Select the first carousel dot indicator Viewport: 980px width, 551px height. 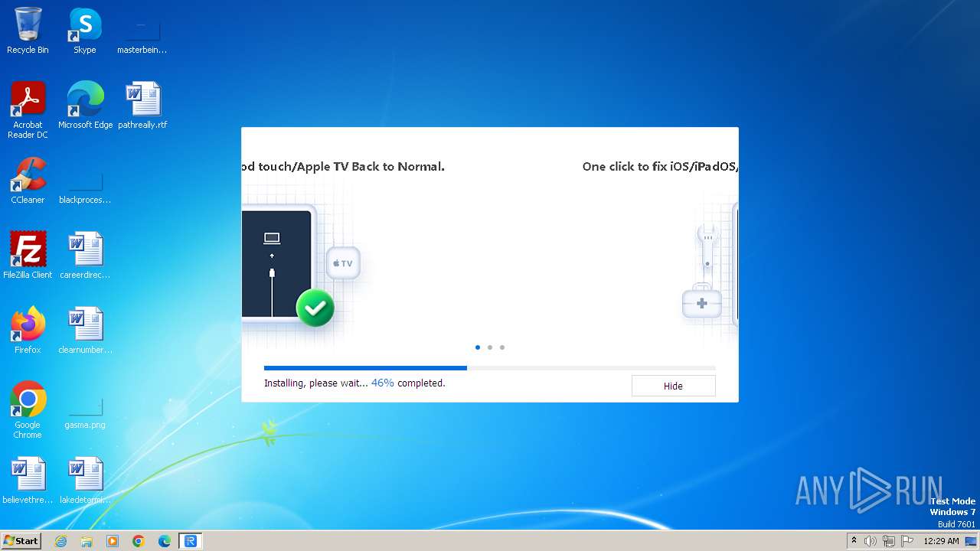coord(478,347)
